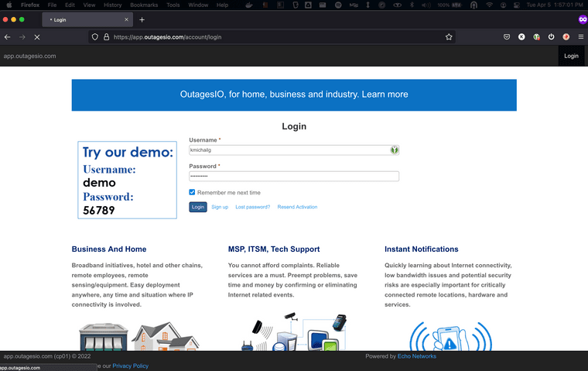Viewport: 588px width, 371px height.
Task: Click the Lost password? link
Action: [x=253, y=207]
